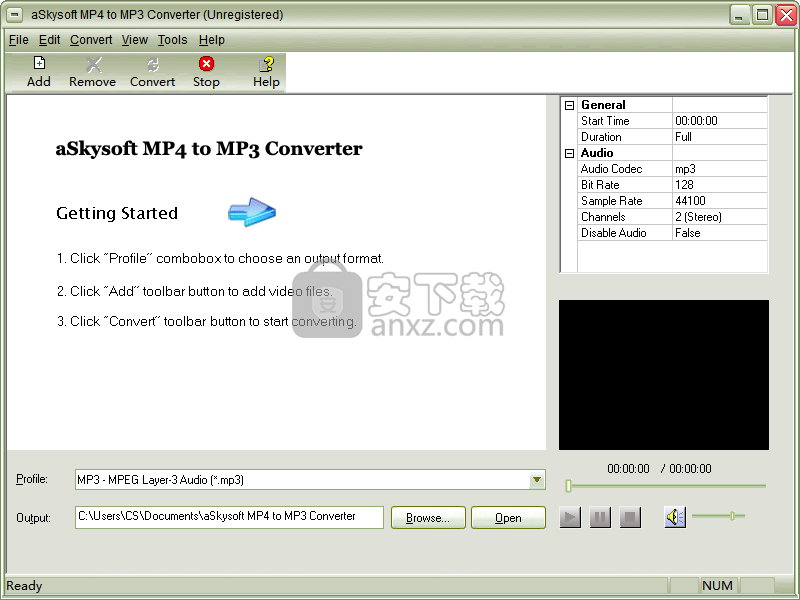Click the Duration property label
Image resolution: width=800 pixels, height=600 pixels.
click(601, 137)
